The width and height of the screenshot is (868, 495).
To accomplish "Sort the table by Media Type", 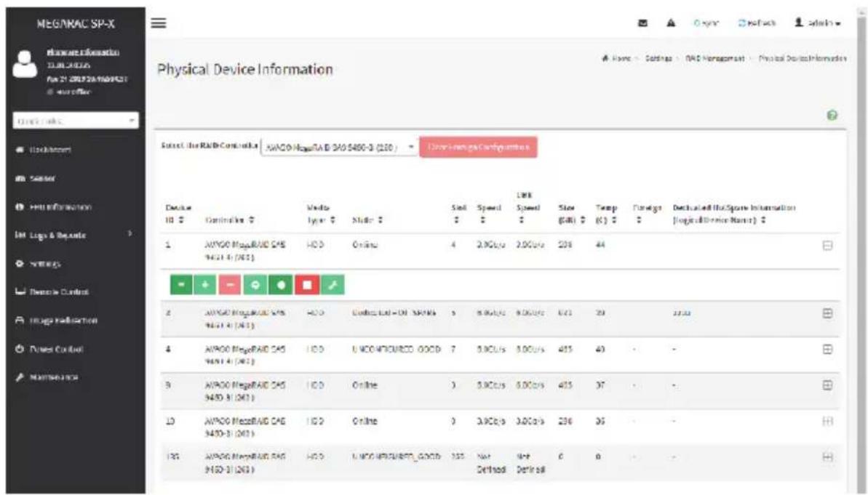I will click(x=333, y=220).
